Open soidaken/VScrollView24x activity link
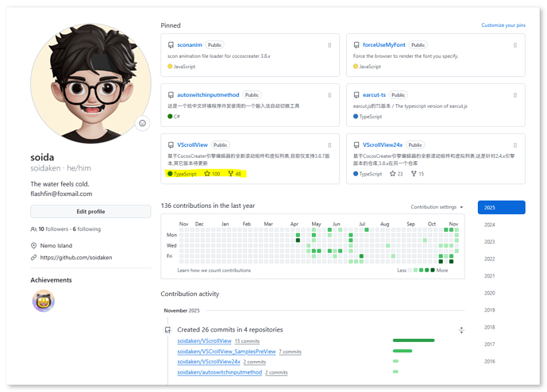This screenshot has height=392, width=547. 209,362
